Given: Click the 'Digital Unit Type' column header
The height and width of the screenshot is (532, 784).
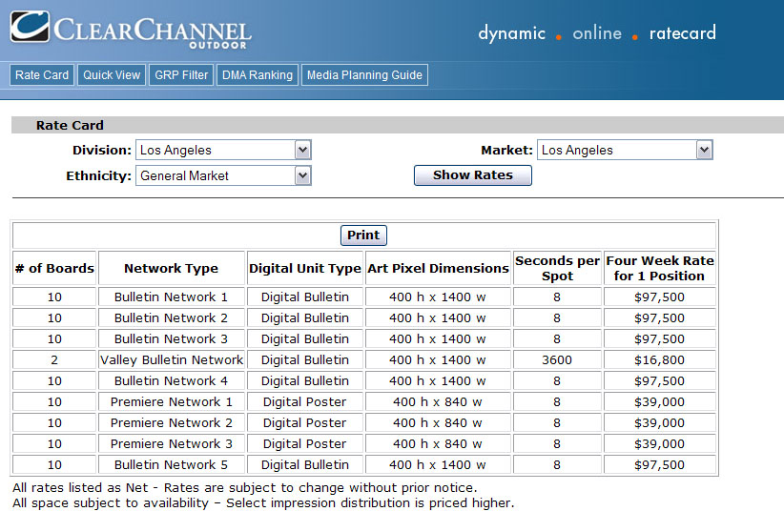Looking at the screenshot, I should point(305,269).
